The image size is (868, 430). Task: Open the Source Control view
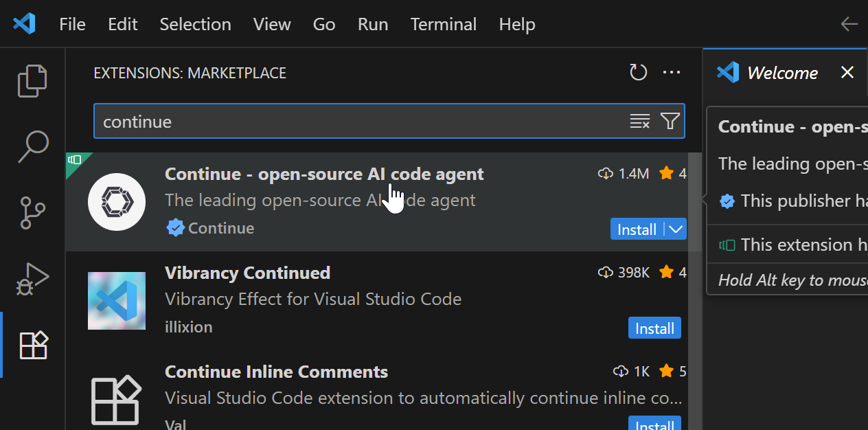coord(32,212)
